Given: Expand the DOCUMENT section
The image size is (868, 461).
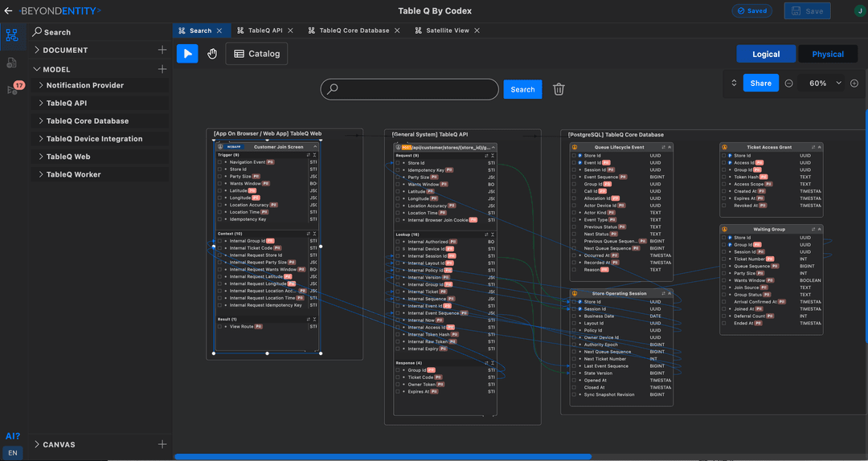Looking at the screenshot, I should click(37, 50).
